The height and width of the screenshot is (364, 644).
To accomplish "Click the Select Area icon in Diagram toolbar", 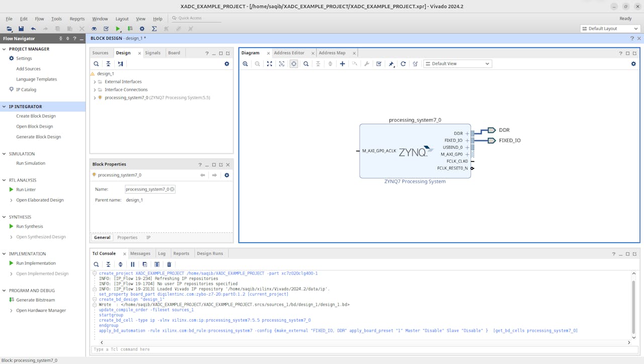I will [282, 64].
